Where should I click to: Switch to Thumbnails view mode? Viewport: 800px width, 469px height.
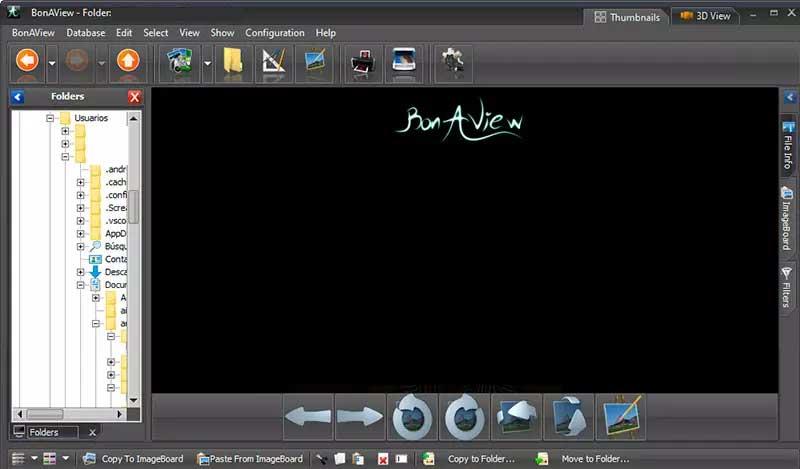click(x=628, y=16)
